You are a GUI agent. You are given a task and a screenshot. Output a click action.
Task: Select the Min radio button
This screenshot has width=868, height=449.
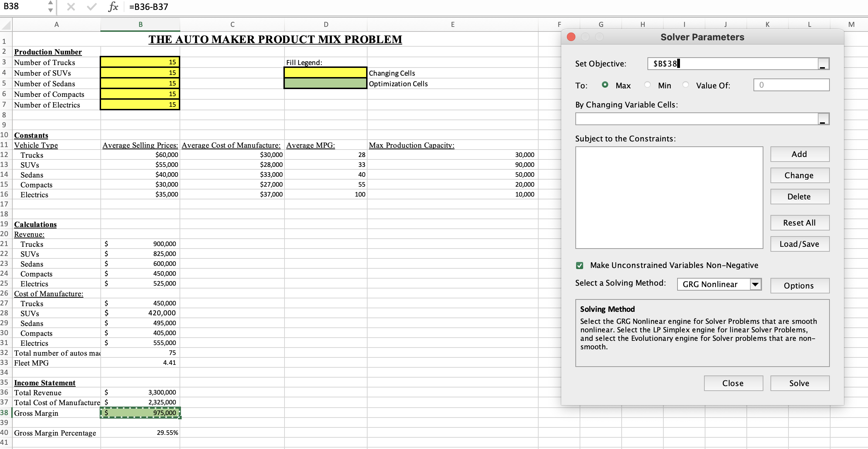pos(647,85)
